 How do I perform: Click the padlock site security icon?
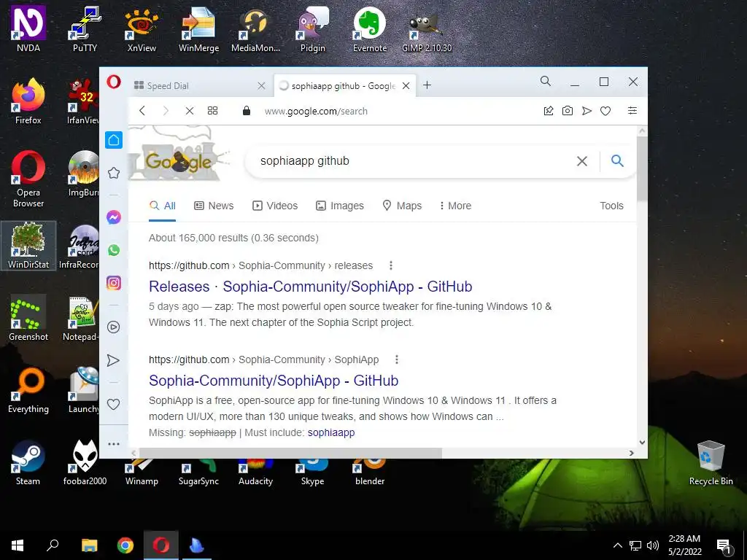click(247, 111)
